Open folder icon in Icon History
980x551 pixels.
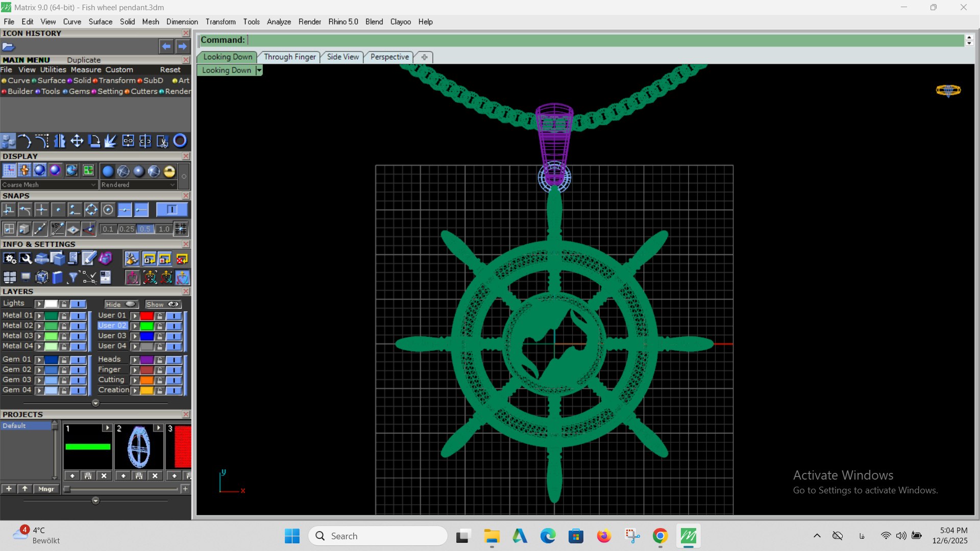click(8, 46)
